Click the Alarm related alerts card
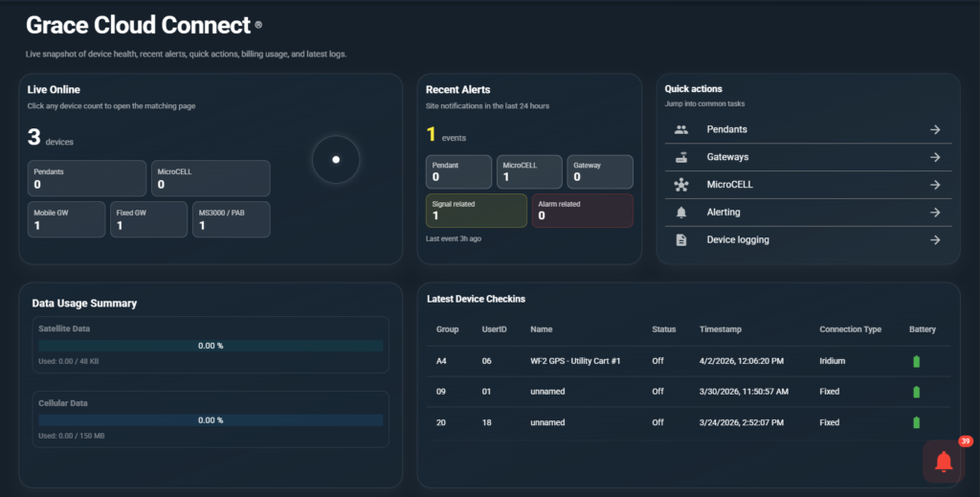The height and width of the screenshot is (497, 980). pyautogui.click(x=583, y=211)
